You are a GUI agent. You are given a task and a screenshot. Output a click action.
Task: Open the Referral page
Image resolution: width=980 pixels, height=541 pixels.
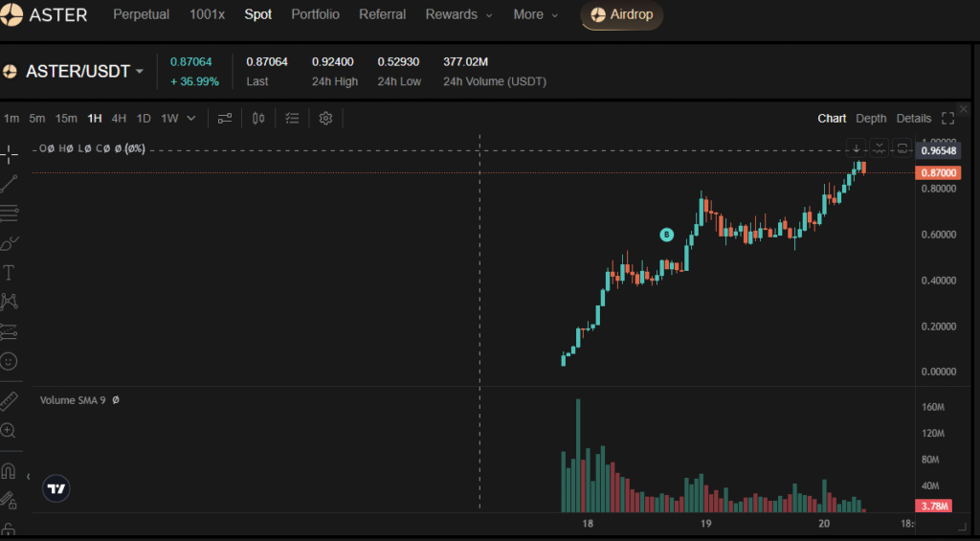point(383,14)
